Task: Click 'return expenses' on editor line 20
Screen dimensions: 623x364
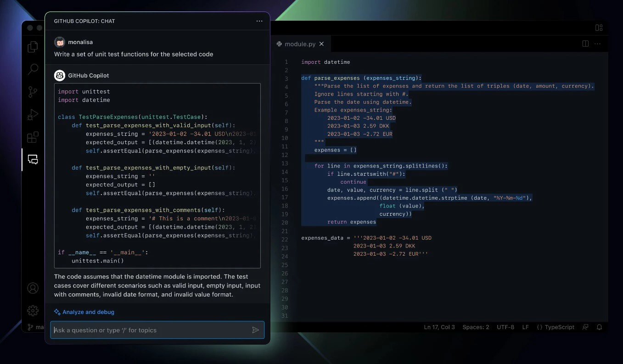Action: [x=352, y=222]
